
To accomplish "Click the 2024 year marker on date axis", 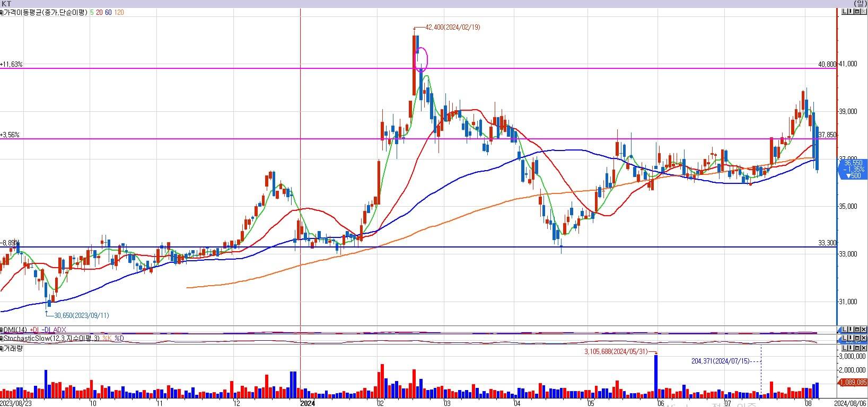I will pos(308,403).
